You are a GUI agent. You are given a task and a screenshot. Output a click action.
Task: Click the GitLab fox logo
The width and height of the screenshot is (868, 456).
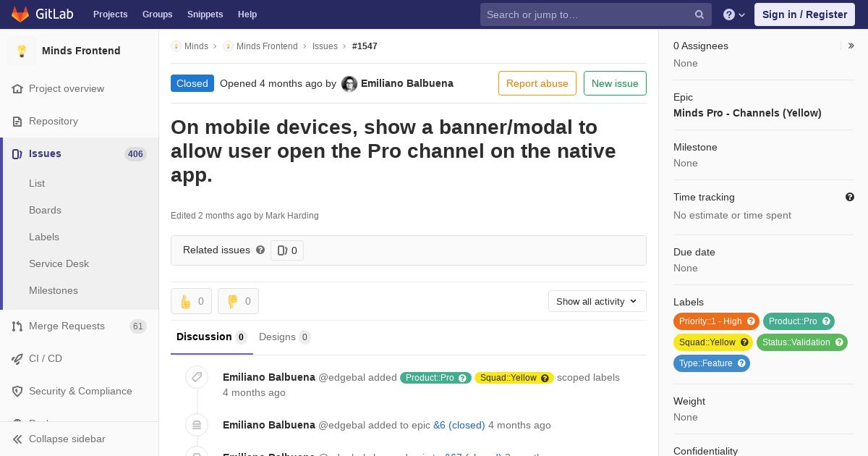20,14
